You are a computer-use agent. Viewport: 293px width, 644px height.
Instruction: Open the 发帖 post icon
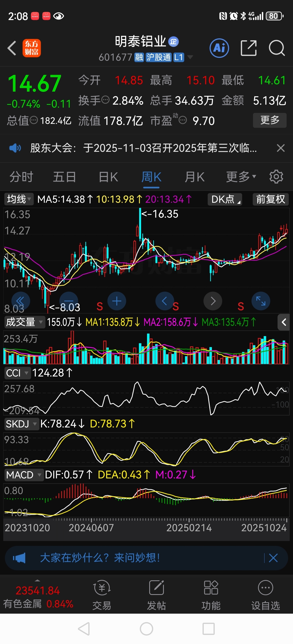tap(156, 595)
